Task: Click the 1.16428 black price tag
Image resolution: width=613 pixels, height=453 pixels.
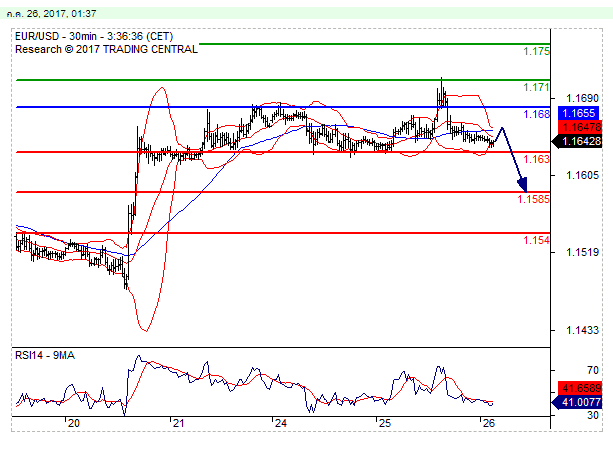Action: tap(581, 141)
